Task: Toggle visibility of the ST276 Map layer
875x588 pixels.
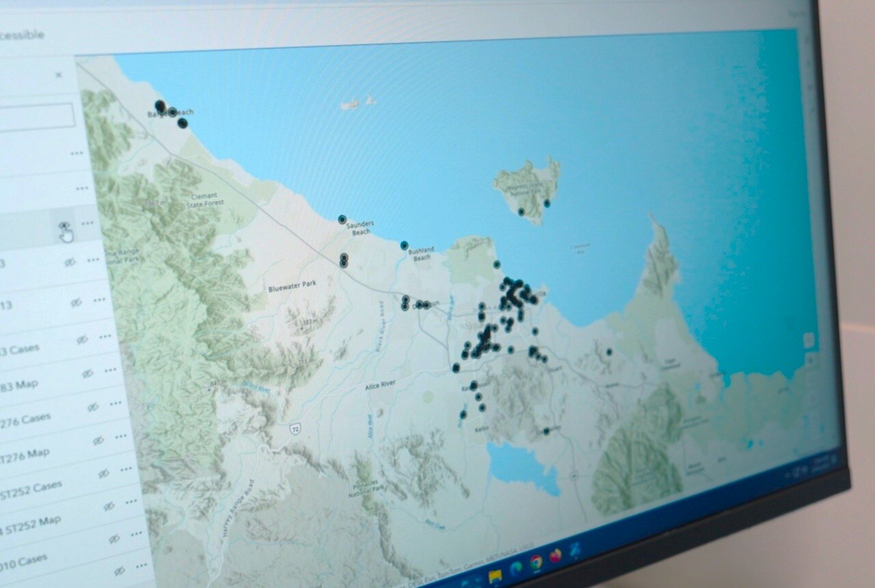Action: point(99,439)
